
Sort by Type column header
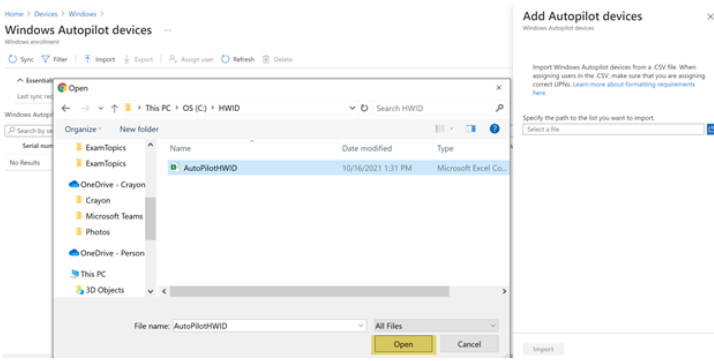tap(445, 148)
